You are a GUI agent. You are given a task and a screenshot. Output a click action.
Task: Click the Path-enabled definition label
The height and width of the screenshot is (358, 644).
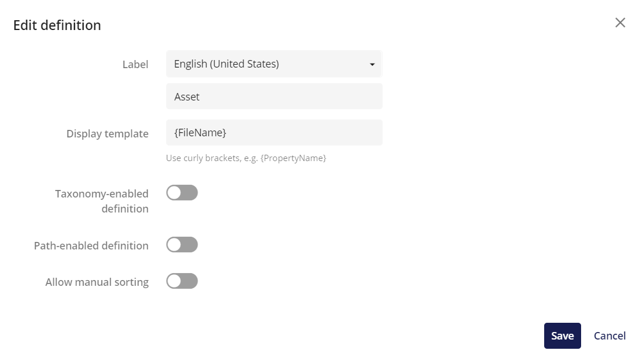click(91, 245)
